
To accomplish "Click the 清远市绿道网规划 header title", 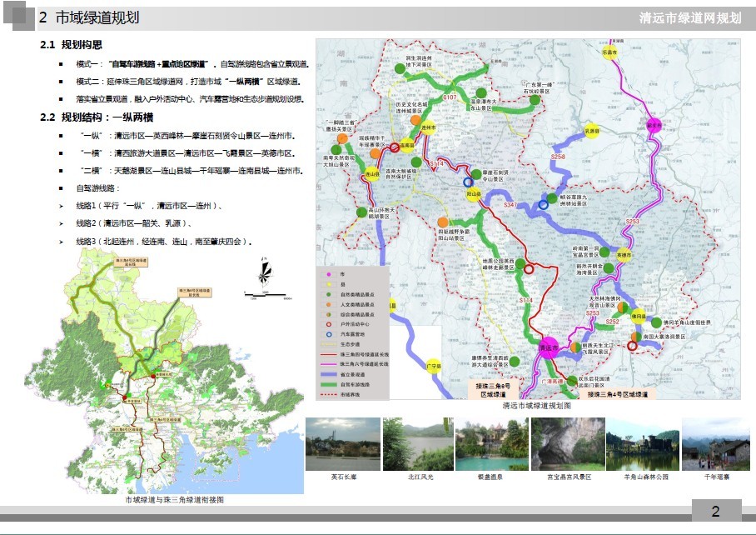I will (x=689, y=17).
